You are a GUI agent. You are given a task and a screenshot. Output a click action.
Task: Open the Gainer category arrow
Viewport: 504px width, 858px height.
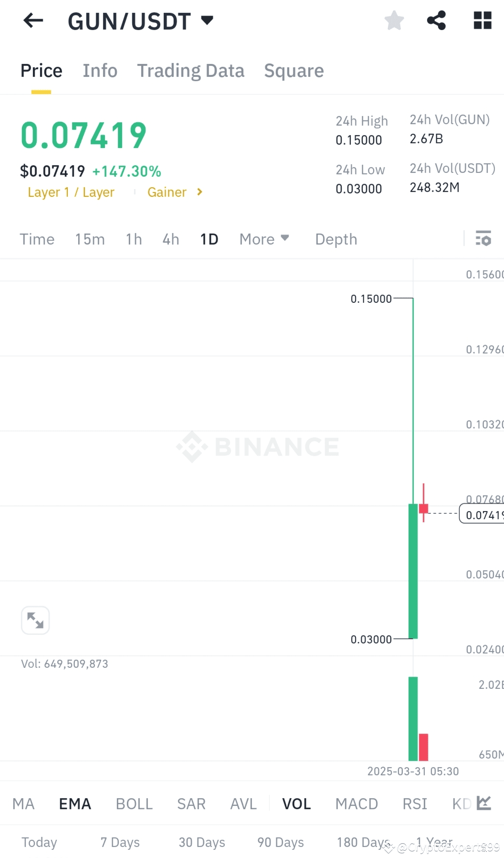coord(199,192)
